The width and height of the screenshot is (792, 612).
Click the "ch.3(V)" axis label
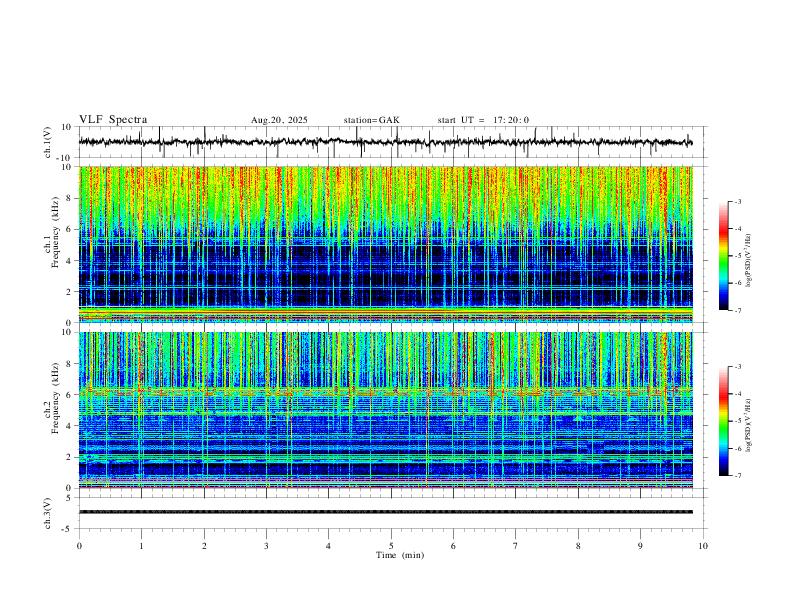[x=48, y=513]
